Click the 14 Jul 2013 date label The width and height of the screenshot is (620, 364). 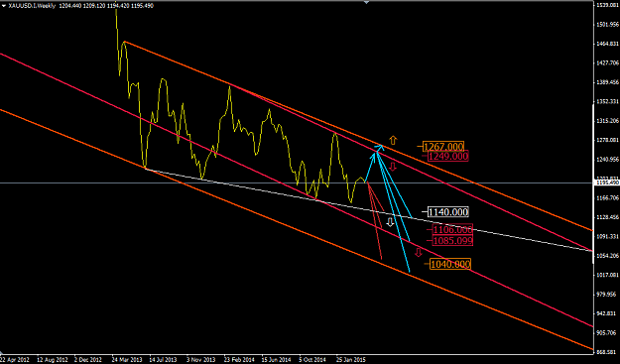164,360
